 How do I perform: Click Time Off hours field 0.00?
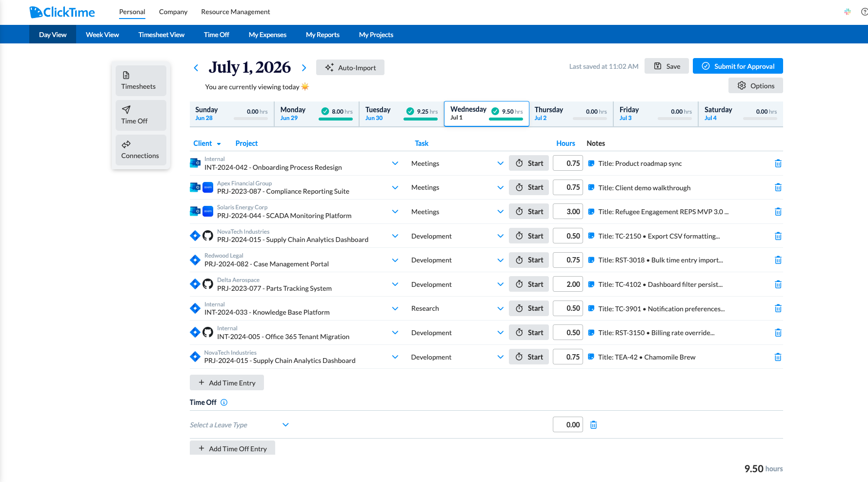point(568,425)
